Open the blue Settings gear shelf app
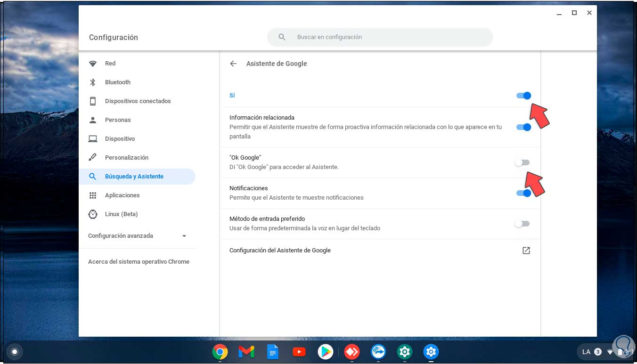 point(431,352)
